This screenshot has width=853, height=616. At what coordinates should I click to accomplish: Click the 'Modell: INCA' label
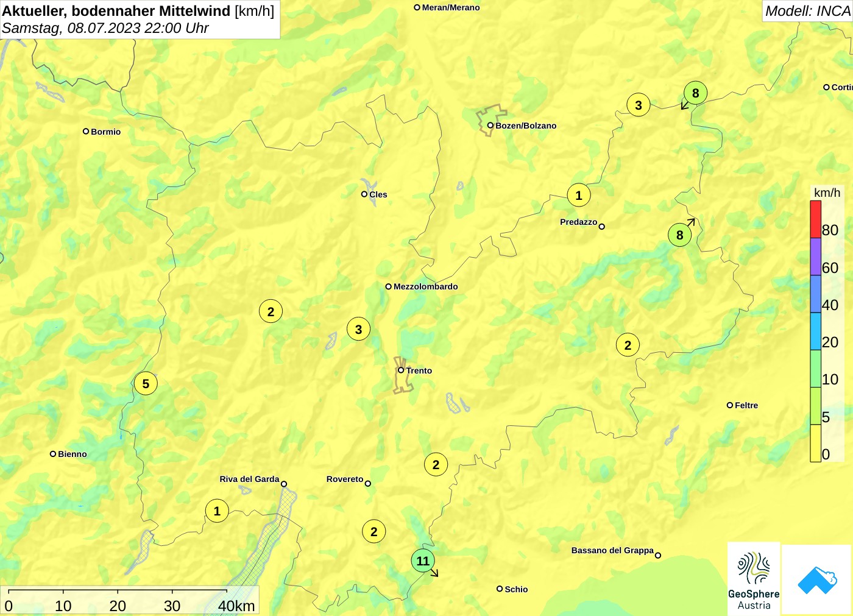[x=807, y=11]
